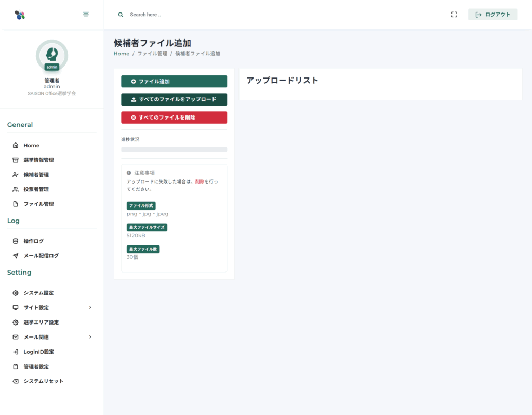
Task: Click the メール関連 envelope icon
Action: coord(16,337)
